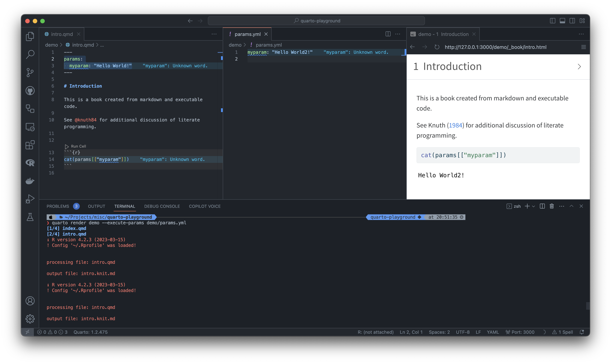Change indentation Spaces: 2 setting
The image size is (611, 364).
point(439,332)
